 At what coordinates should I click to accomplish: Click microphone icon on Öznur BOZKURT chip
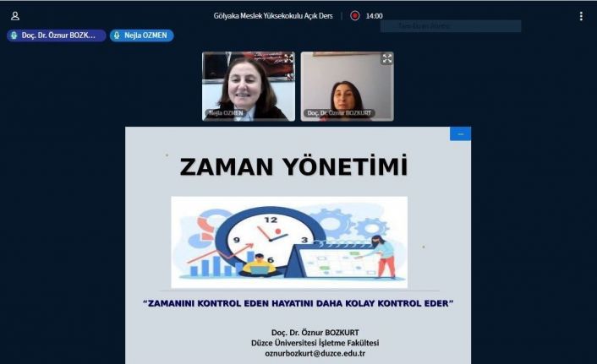(x=14, y=35)
